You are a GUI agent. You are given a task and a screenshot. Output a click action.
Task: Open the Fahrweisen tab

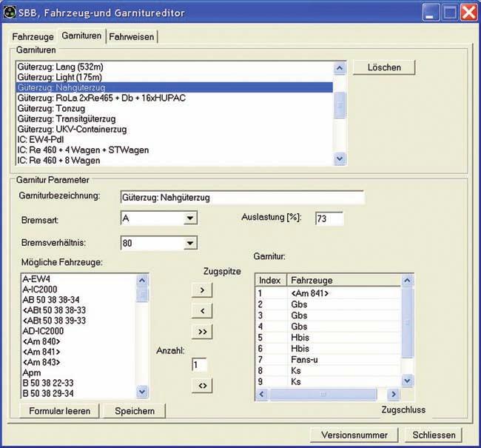point(131,37)
